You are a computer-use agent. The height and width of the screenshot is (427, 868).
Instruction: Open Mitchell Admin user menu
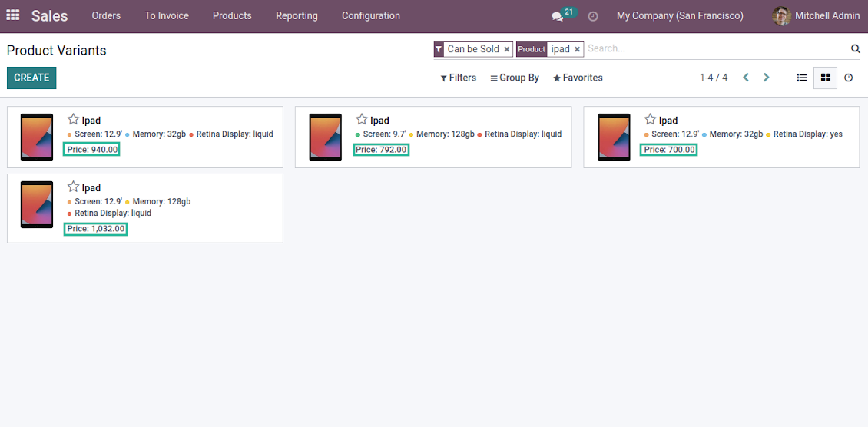click(x=816, y=16)
